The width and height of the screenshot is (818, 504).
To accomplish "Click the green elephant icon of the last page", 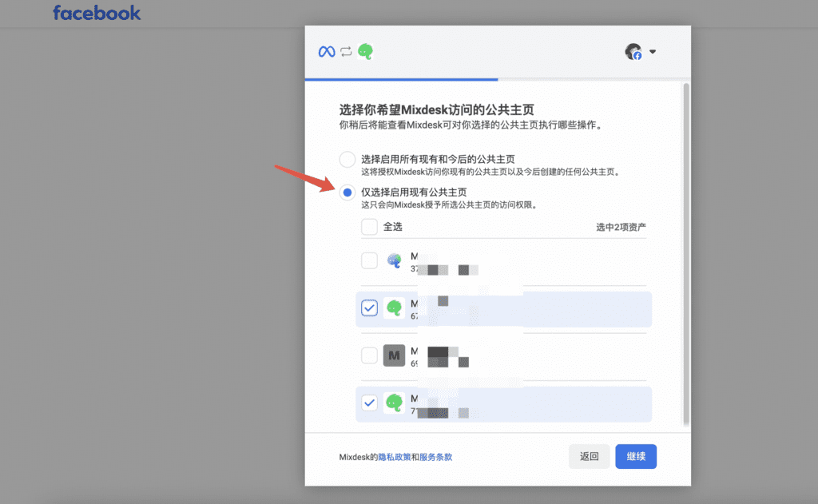I will (394, 403).
